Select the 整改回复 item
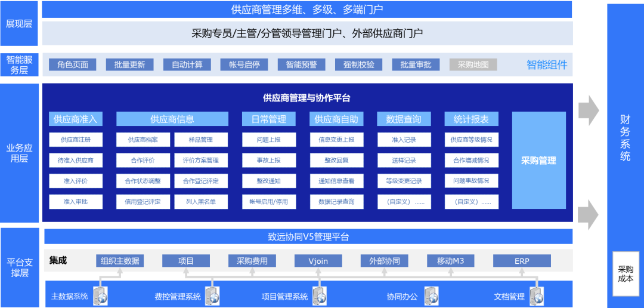 (x=336, y=161)
